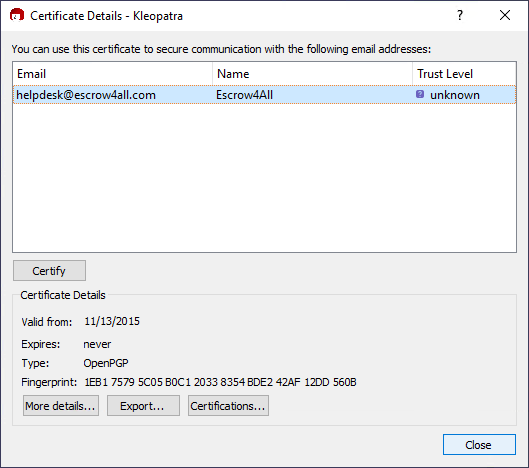Click the Export button
529x468 pixels.
coord(143,406)
